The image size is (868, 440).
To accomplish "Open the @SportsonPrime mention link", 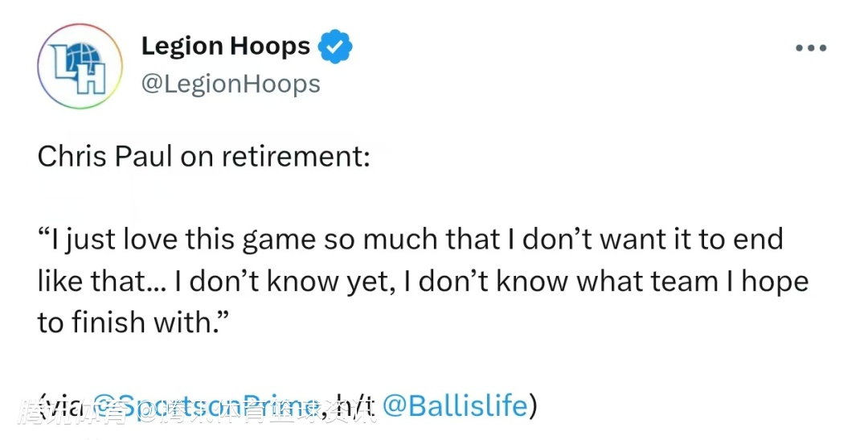I will 207,405.
